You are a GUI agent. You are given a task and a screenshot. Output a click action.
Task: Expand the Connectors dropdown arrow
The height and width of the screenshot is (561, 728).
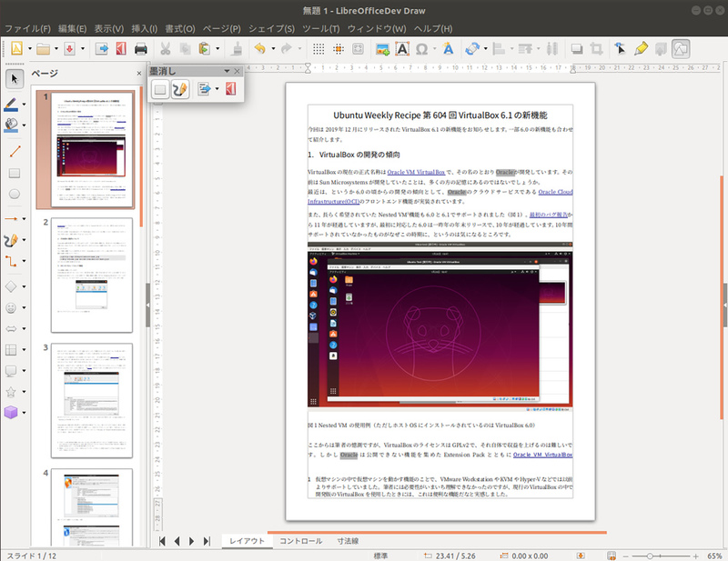click(x=25, y=261)
